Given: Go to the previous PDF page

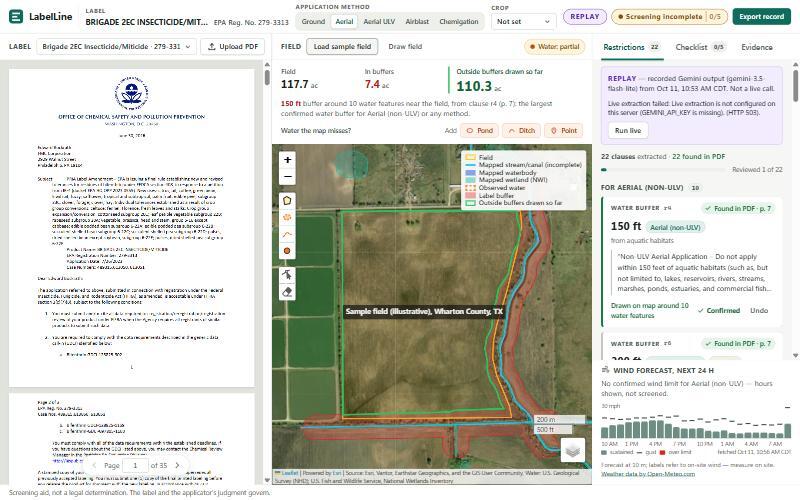Looking at the screenshot, I should click(94, 465).
